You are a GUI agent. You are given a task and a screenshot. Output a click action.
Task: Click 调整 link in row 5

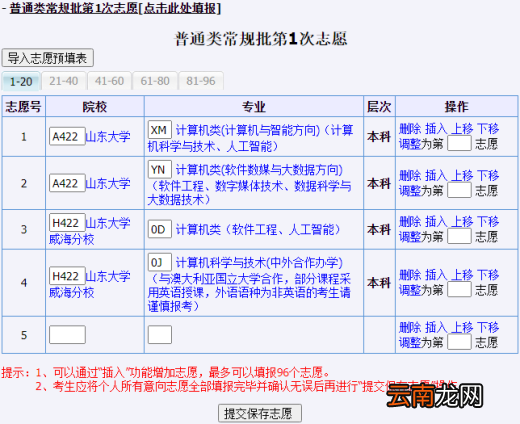tap(410, 342)
